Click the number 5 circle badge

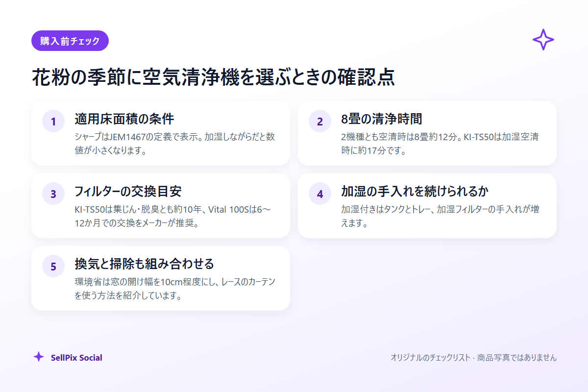click(x=53, y=266)
